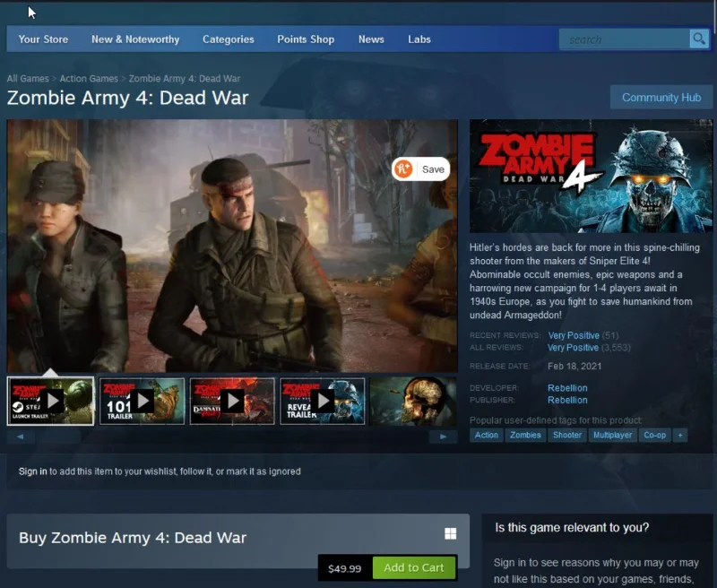Click the Action Games breadcrumb link
This screenshot has width=717, height=588.
(x=89, y=79)
